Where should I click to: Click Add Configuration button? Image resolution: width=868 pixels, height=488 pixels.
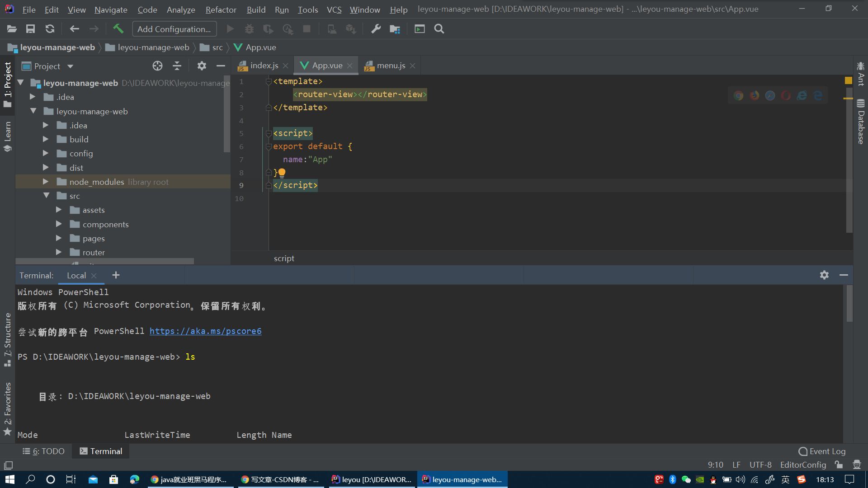(174, 29)
